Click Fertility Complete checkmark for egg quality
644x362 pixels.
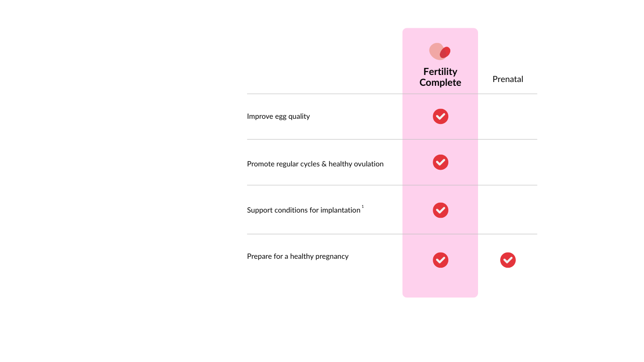coord(440,116)
